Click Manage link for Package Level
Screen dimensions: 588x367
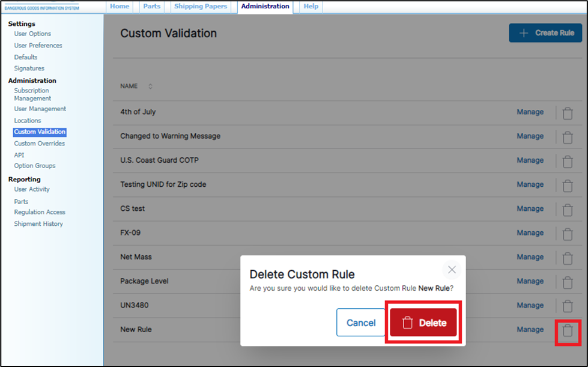tap(530, 281)
